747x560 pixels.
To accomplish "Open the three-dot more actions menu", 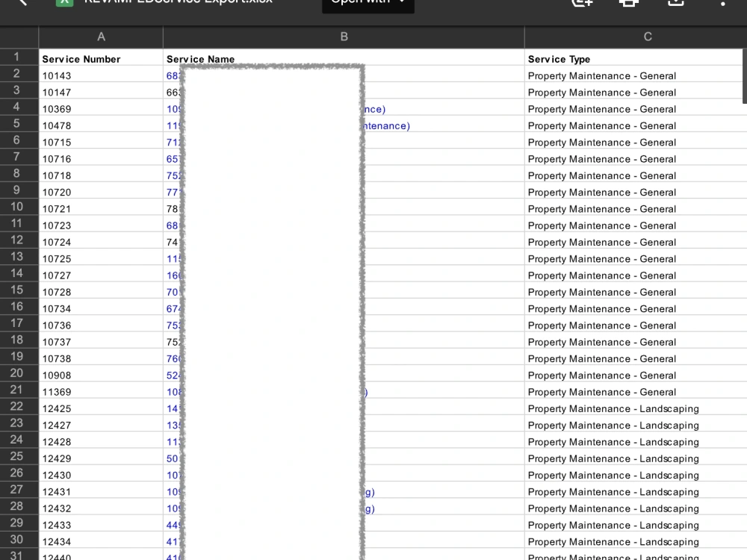I will click(722, 3).
